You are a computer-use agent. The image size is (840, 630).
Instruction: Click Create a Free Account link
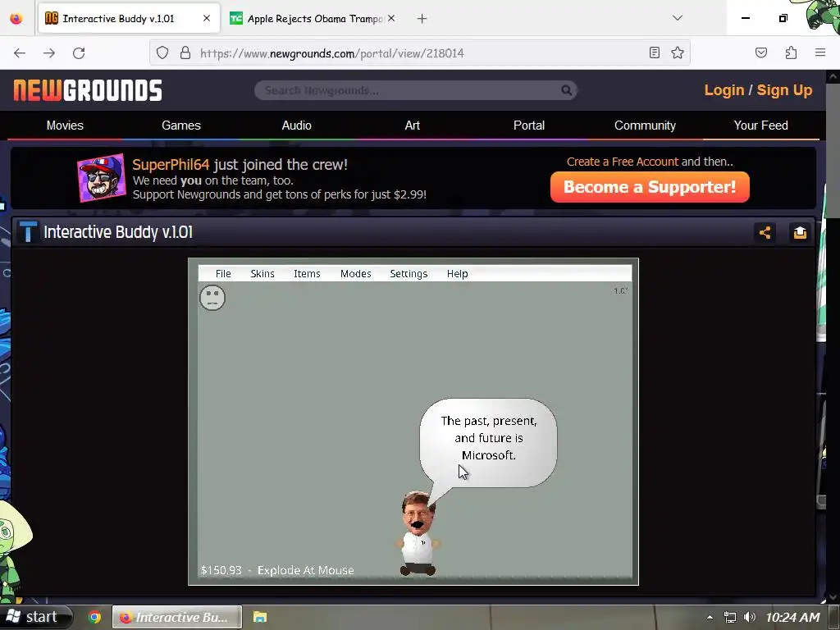pyautogui.click(x=623, y=162)
